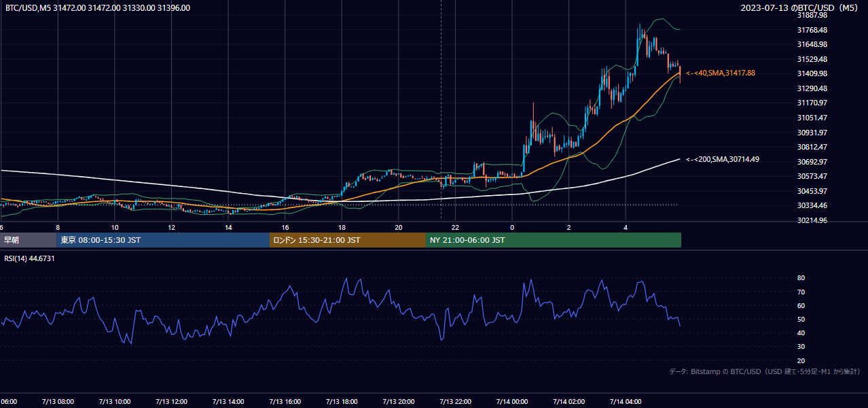Click the 7/13 16:00 time label
Viewport: 868px width, 408px height.
(285, 402)
